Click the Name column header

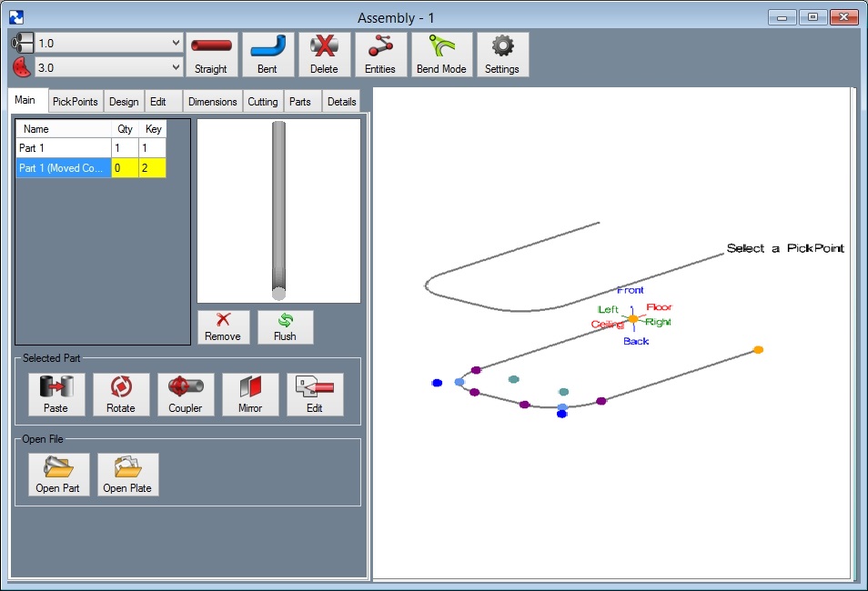point(64,129)
